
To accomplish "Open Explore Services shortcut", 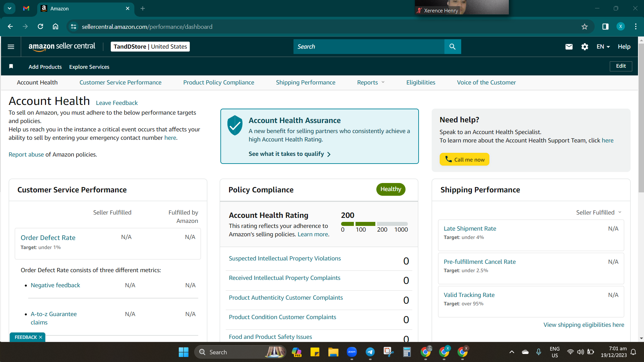I will pos(89,67).
